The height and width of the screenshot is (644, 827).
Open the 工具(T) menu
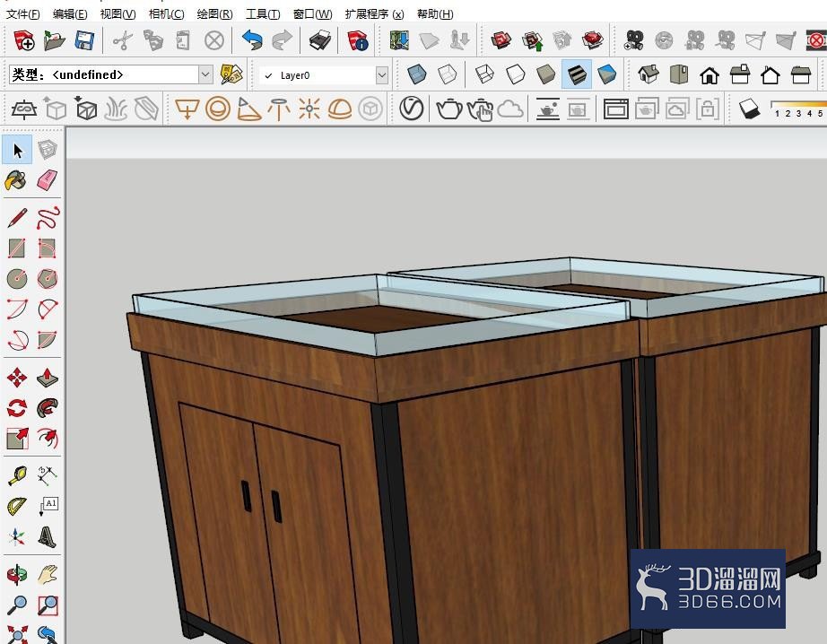(x=263, y=14)
